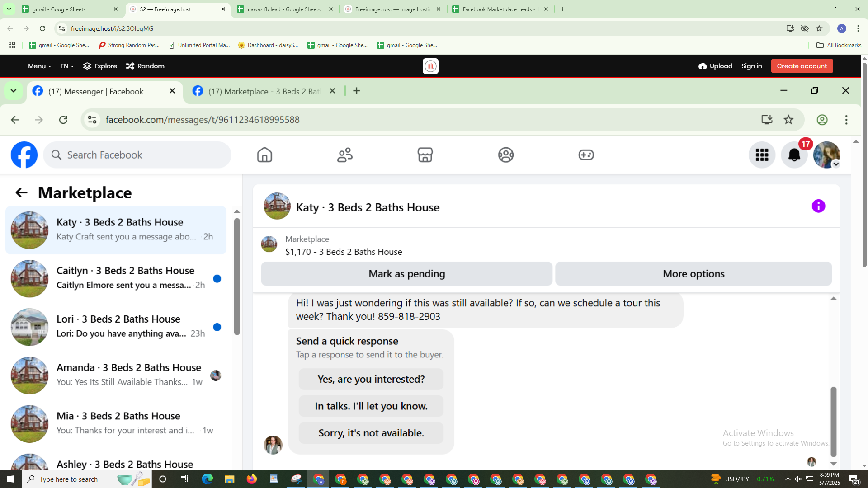This screenshot has width=868, height=488.
Task: Click Freeimage.host Upload cloud icon
Action: point(703,66)
